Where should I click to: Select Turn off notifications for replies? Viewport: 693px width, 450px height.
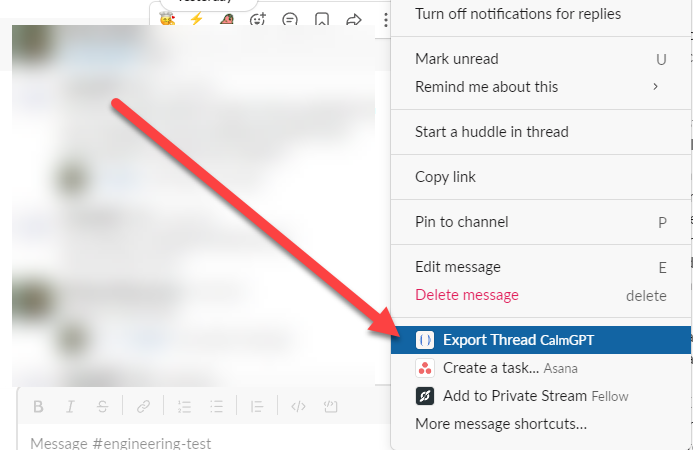pyautogui.click(x=541, y=14)
